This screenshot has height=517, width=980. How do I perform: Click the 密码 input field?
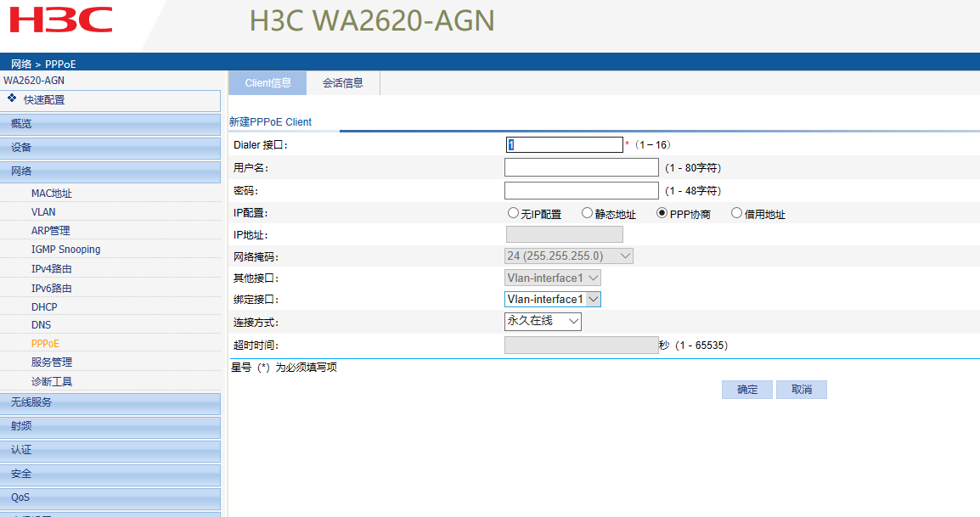(581, 190)
